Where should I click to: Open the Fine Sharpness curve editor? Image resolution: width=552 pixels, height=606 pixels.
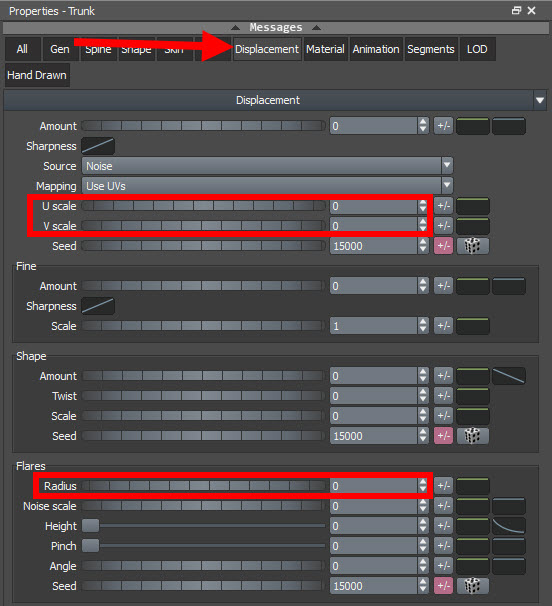click(98, 306)
